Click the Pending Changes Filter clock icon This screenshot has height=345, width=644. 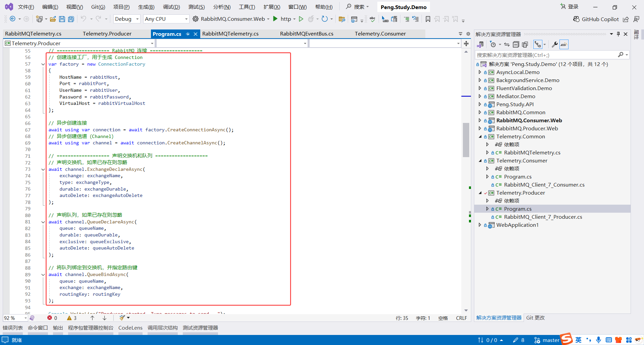point(493,45)
